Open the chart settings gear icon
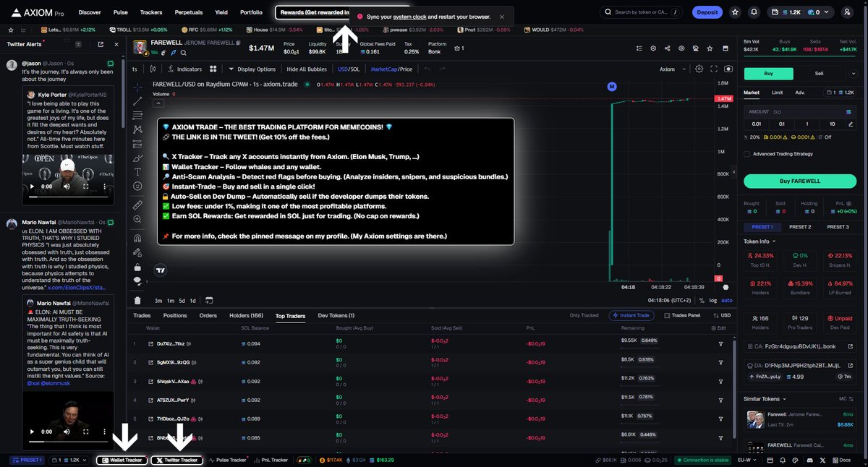Screen dimensions: 868x467 [699, 69]
